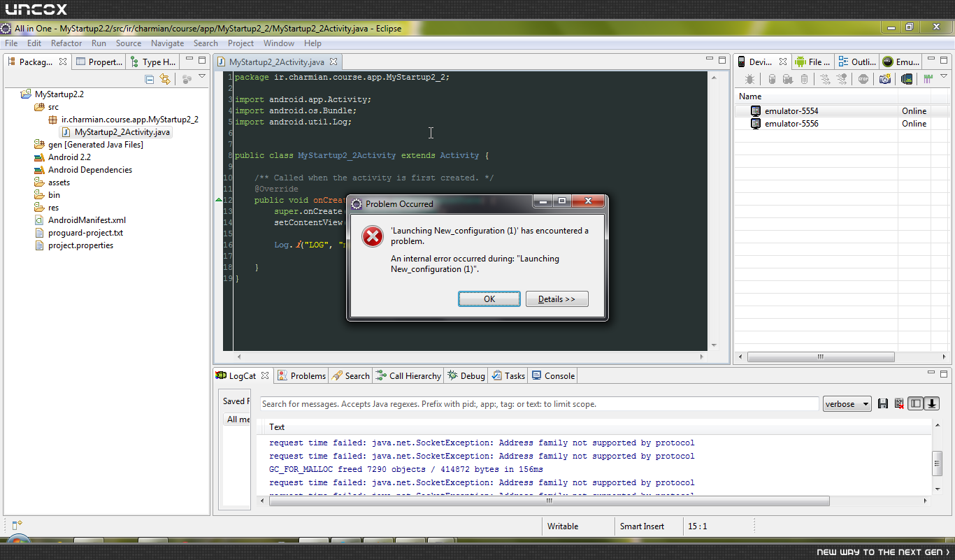The height and width of the screenshot is (560, 955).
Task: Open Package Explorer view menu triangle
Action: (x=202, y=77)
